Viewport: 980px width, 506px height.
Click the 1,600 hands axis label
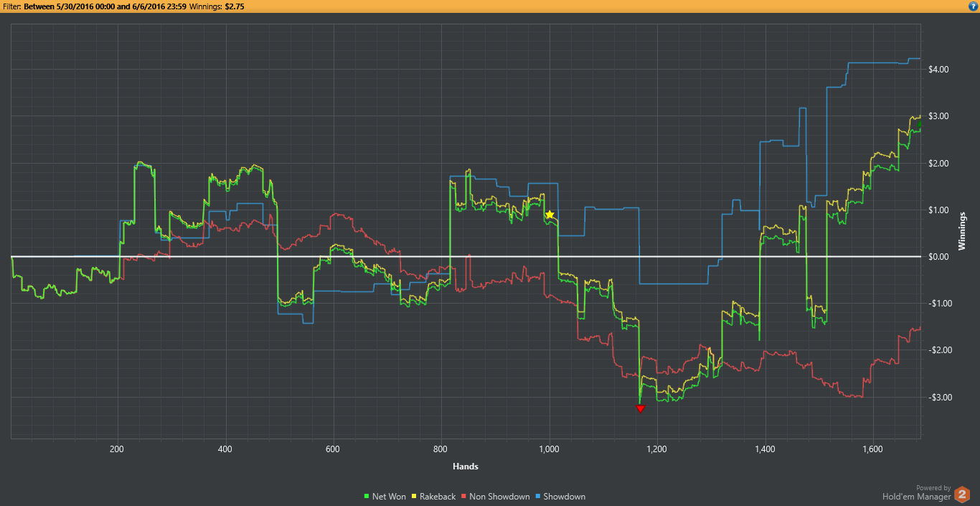pyautogui.click(x=872, y=449)
